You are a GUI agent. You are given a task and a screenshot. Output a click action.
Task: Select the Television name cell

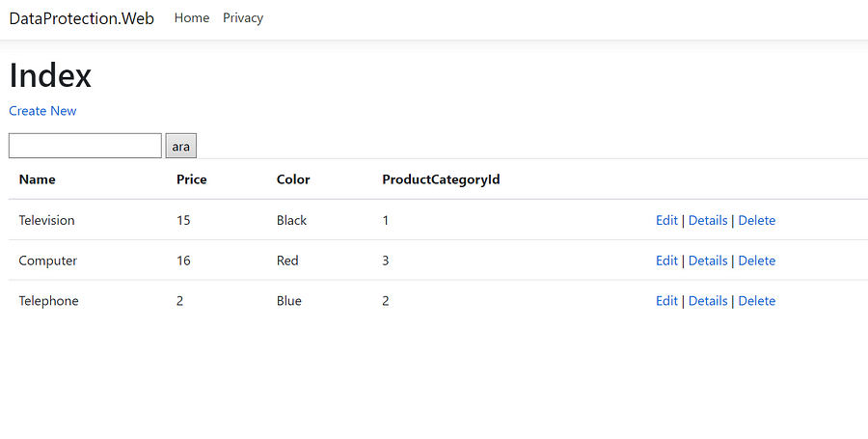(x=46, y=220)
